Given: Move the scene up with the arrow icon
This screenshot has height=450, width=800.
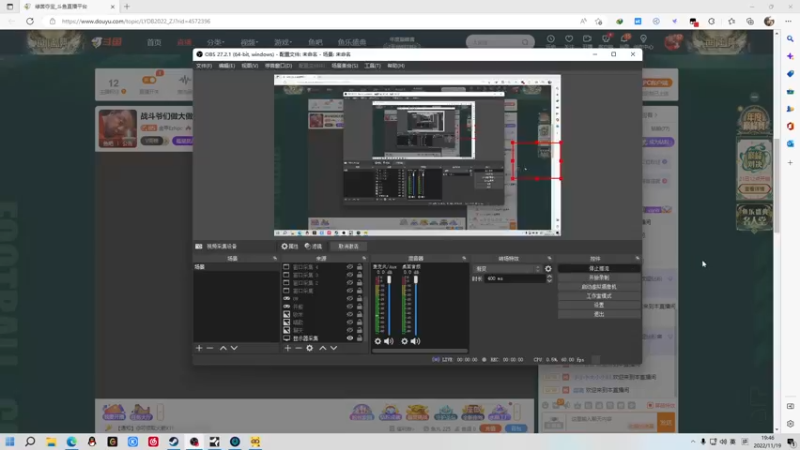Looking at the screenshot, I should coord(223,348).
